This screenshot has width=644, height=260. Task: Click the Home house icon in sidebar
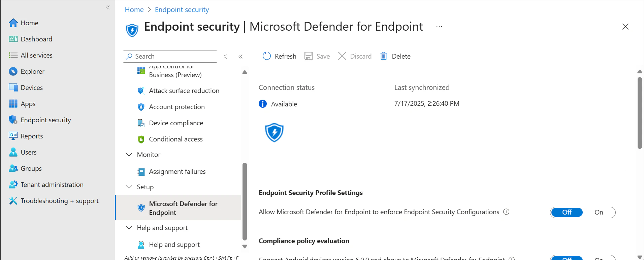pos(13,23)
